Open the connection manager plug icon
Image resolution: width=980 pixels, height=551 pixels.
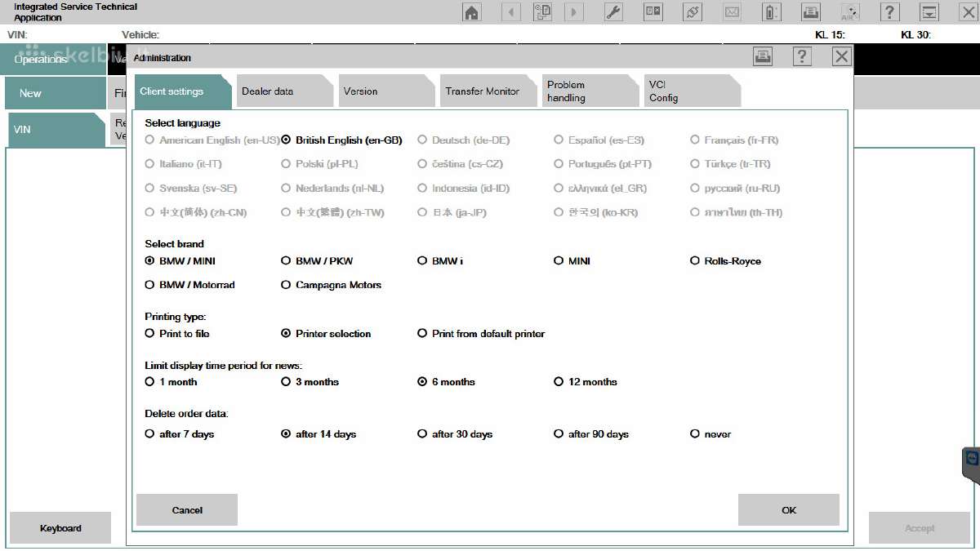[x=693, y=12]
